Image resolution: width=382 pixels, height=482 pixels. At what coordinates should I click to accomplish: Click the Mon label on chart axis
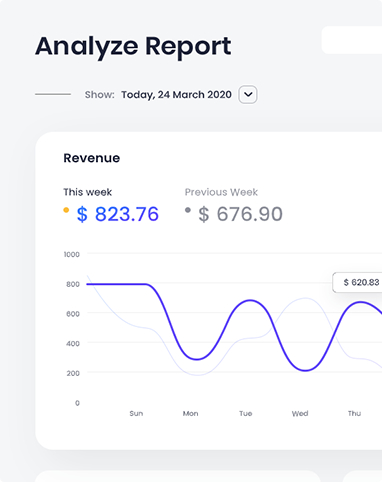coord(190,413)
